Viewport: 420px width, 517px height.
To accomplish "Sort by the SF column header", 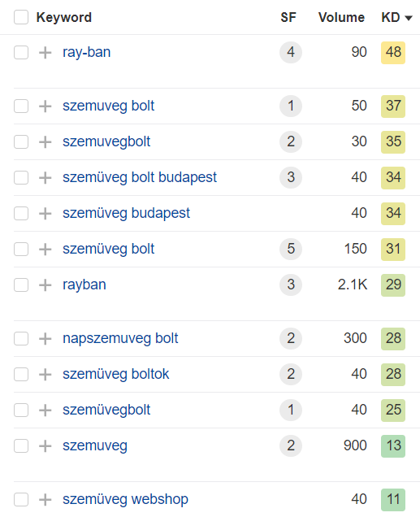I will tap(288, 17).
